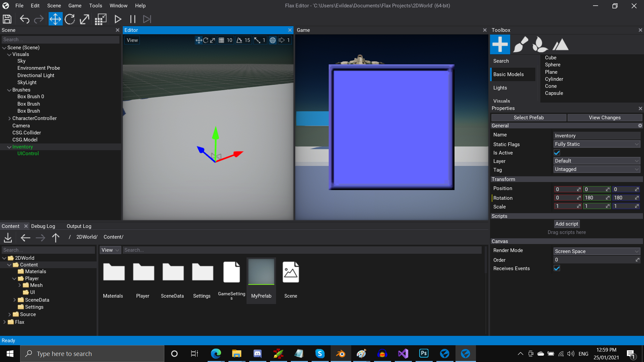Click the Add script button
The width and height of the screenshot is (644, 362).
(x=567, y=224)
